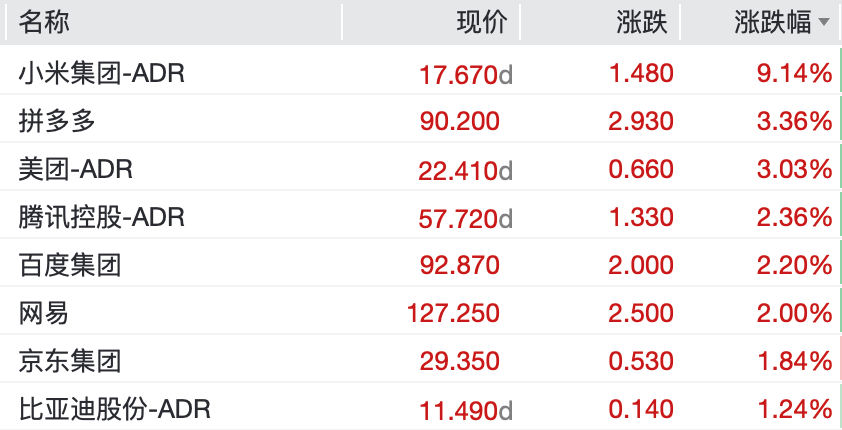Sort by 涨跌 column header
The width and height of the screenshot is (842, 430).
(642, 23)
